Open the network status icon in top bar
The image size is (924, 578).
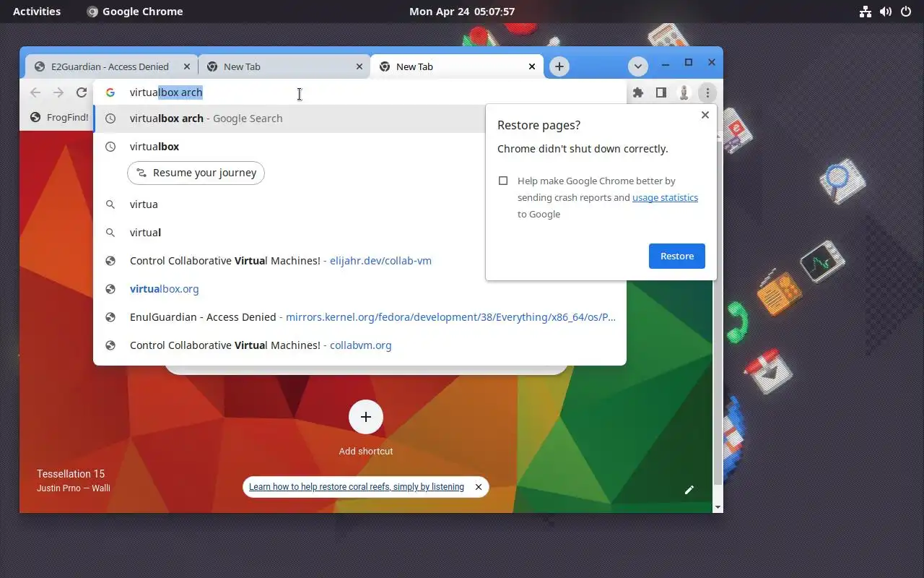(866, 12)
